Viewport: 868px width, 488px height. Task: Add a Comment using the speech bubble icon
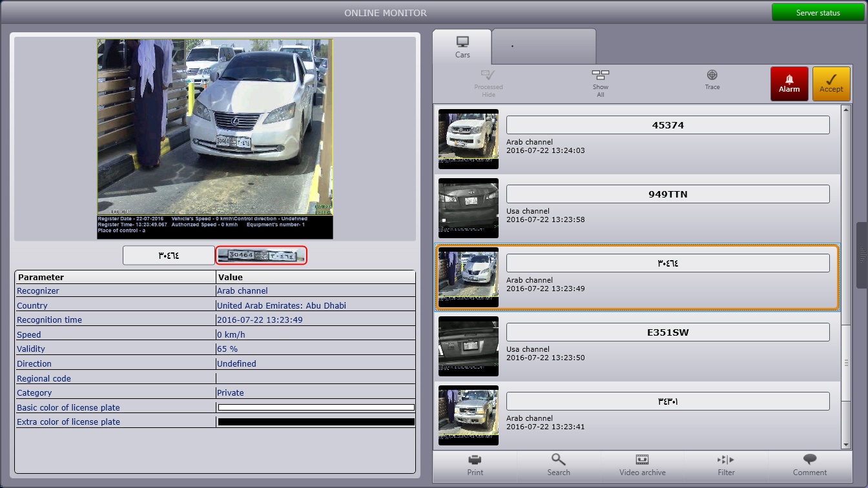(809, 460)
